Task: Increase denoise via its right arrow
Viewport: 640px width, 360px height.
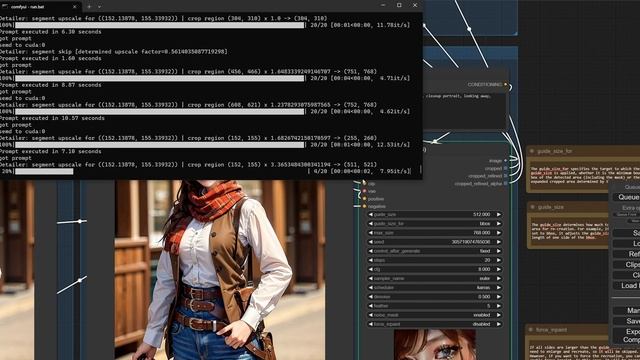Action: [499, 297]
